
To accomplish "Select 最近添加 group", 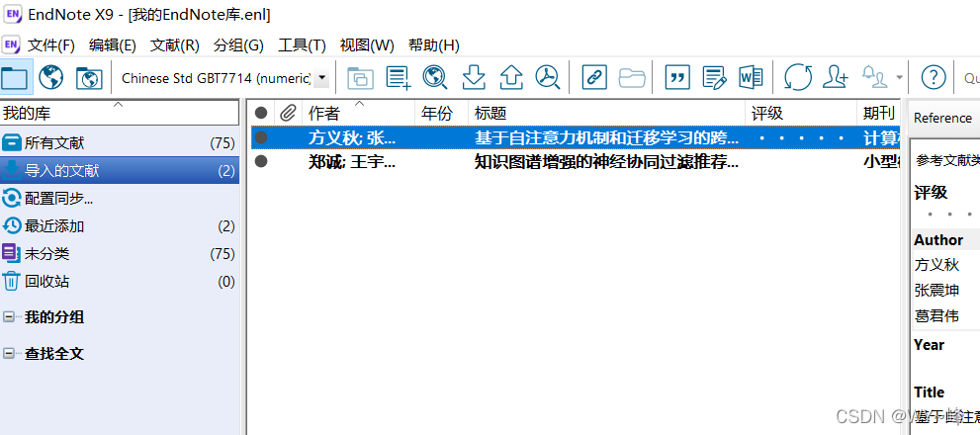I will [x=120, y=225].
